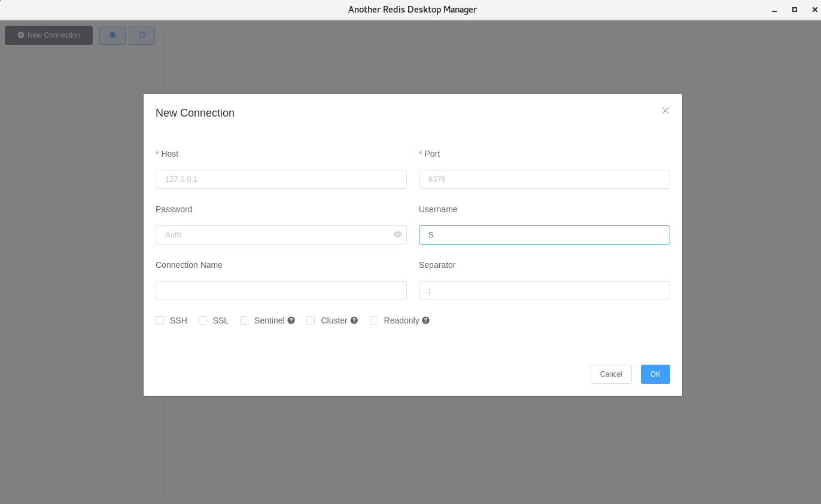Click the "Port" field label
The height and width of the screenshot is (504, 821).
[x=432, y=154]
